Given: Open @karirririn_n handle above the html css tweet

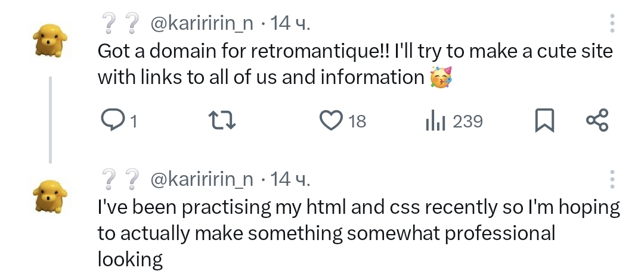Looking at the screenshot, I should 202,180.
